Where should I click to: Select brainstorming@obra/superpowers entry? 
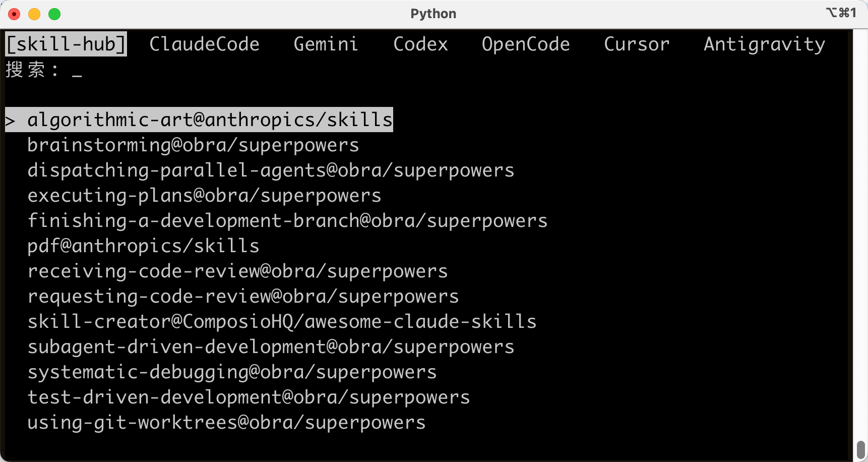click(193, 145)
